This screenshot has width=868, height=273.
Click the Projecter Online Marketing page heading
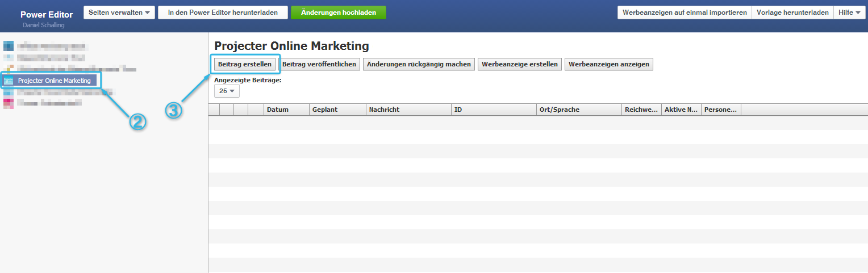pos(291,46)
